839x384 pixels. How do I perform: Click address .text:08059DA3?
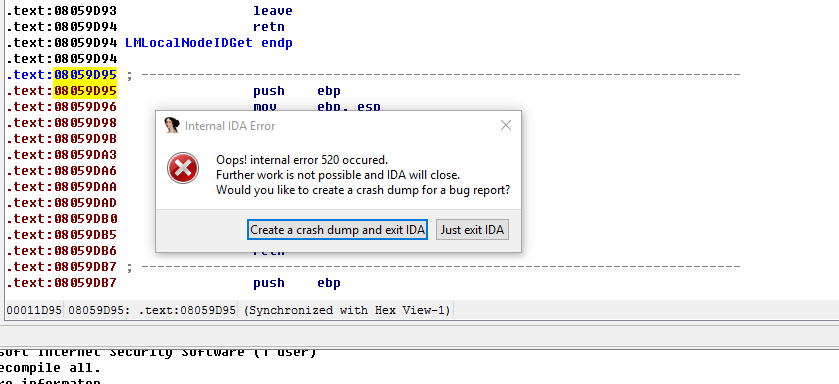[62, 155]
